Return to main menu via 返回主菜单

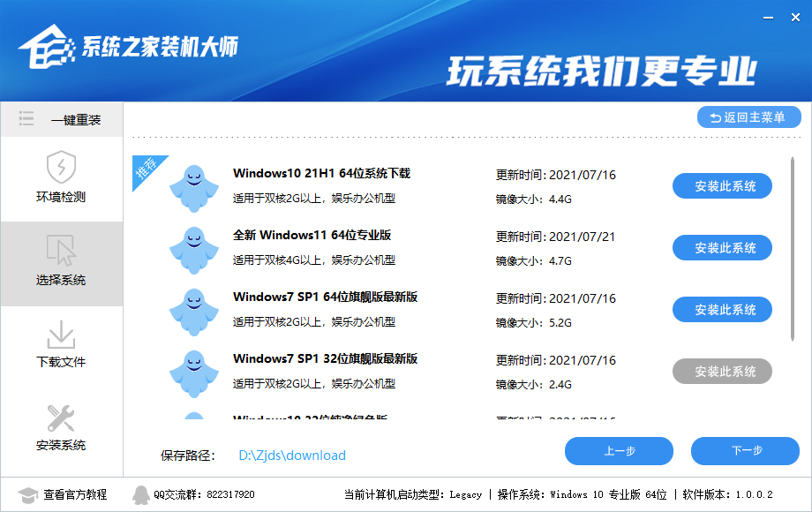(x=748, y=117)
